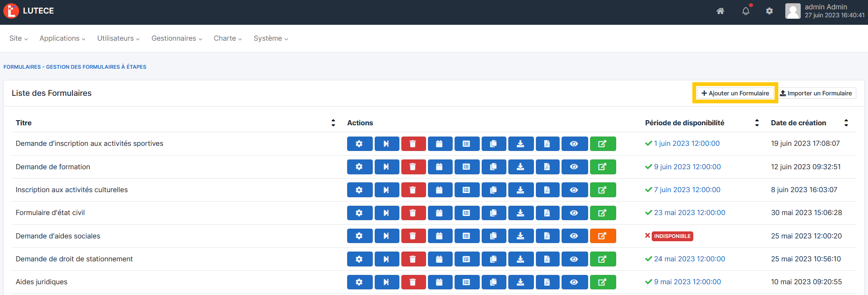Open PDF icon for Demande de droit de stationnement
The width and height of the screenshot is (868, 295).
pyautogui.click(x=547, y=259)
